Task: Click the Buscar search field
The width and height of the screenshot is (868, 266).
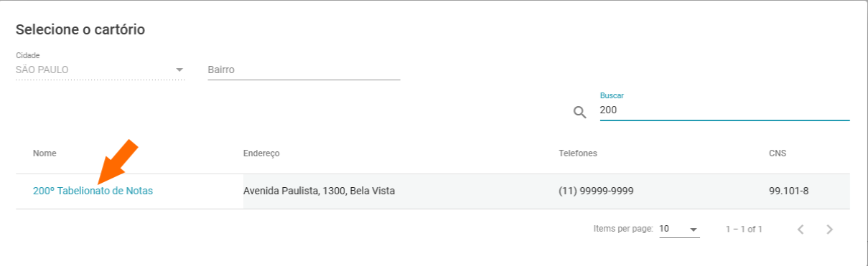Action: [x=724, y=110]
